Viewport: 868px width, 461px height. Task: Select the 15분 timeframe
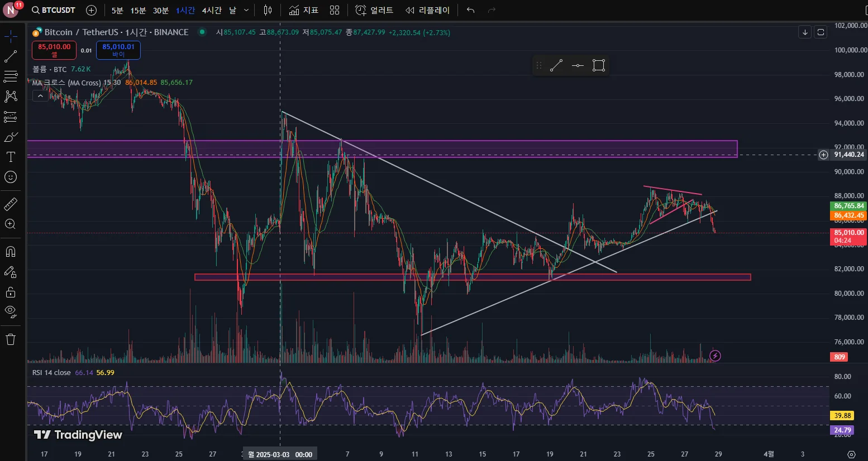tap(138, 10)
